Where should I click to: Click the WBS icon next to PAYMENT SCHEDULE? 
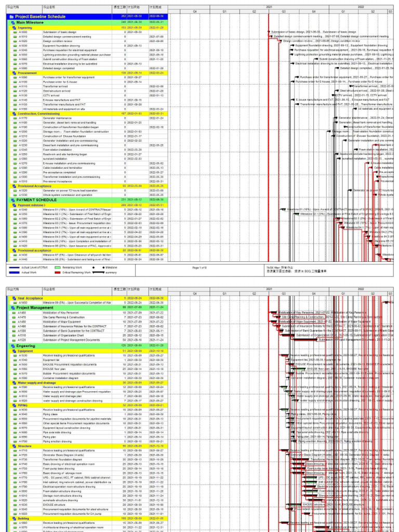pyautogui.click(x=13, y=200)
